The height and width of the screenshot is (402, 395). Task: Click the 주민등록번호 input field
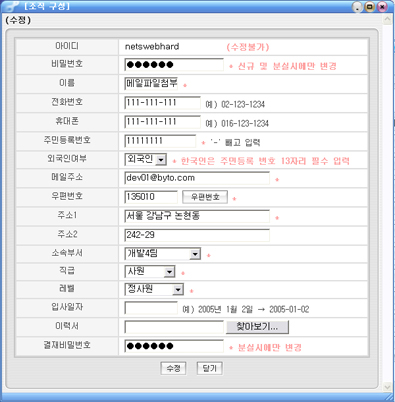(x=160, y=141)
